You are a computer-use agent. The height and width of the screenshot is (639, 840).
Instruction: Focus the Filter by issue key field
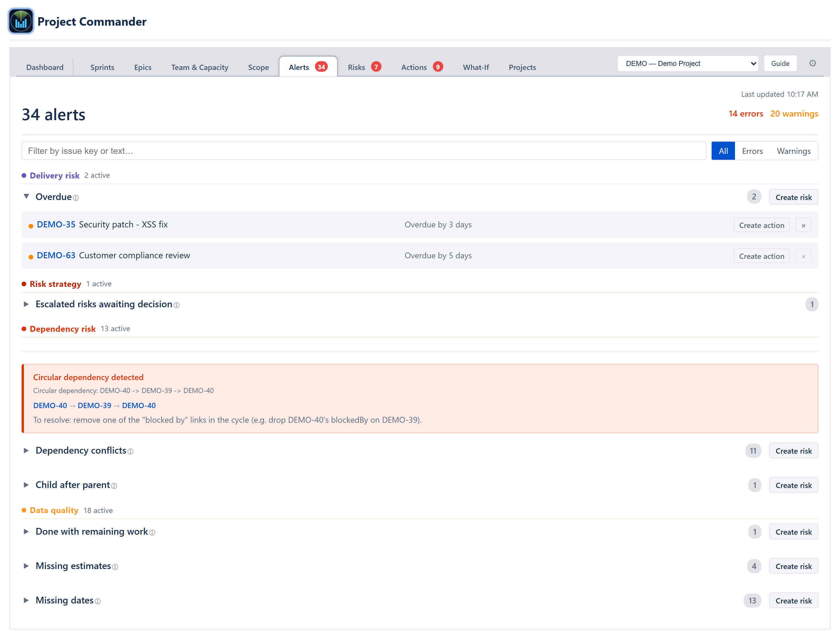pyautogui.click(x=363, y=151)
